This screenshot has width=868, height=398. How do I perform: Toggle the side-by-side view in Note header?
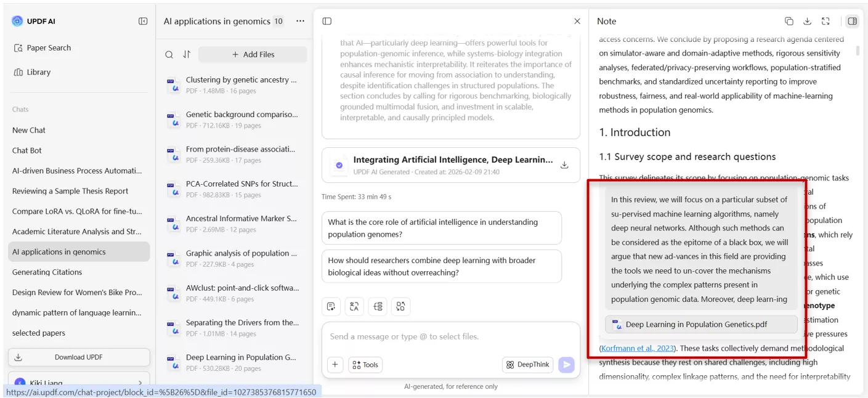pos(852,21)
